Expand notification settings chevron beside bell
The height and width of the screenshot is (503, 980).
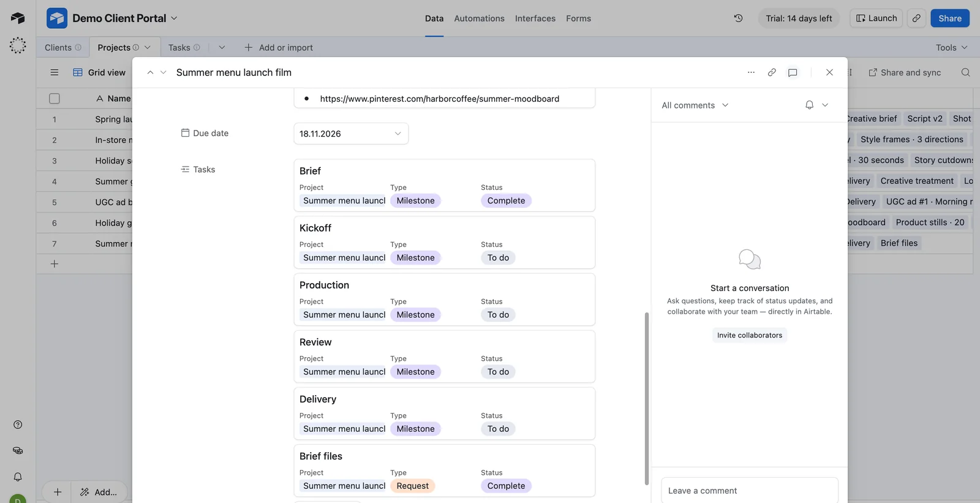click(825, 105)
